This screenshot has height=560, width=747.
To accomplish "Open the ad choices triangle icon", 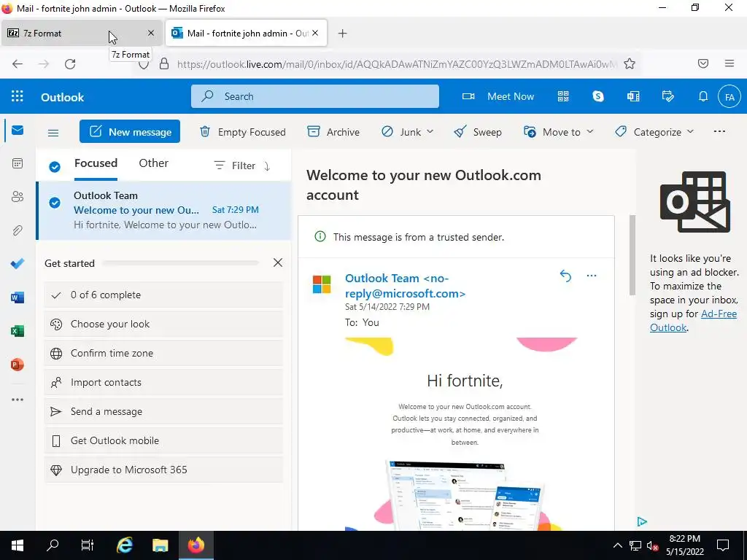I will [x=642, y=521].
